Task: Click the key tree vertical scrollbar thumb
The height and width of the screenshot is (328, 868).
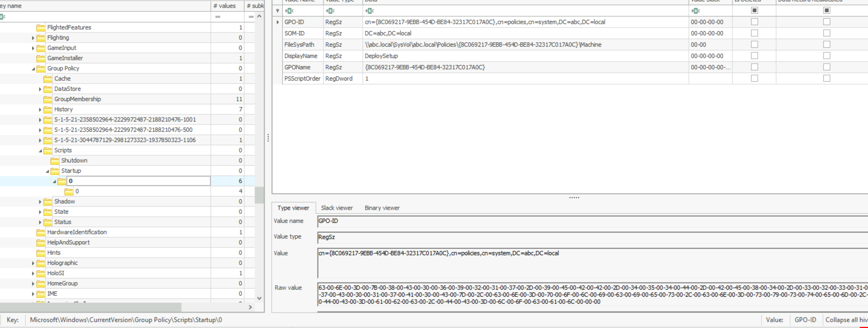Action: click(259, 195)
